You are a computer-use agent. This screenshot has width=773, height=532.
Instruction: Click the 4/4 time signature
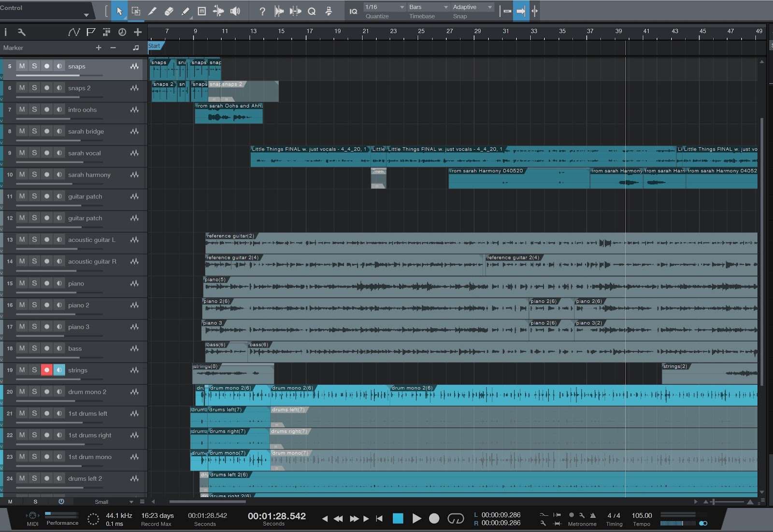(614, 516)
